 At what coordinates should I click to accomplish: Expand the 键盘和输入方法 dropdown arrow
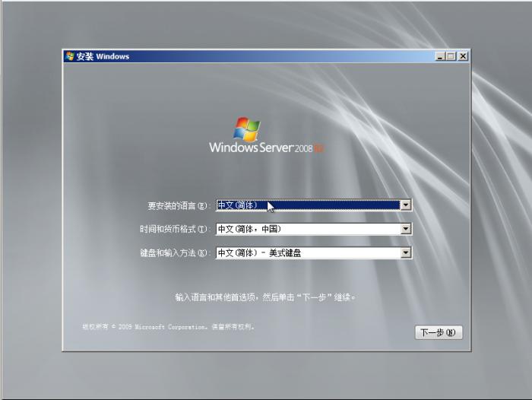(x=406, y=253)
